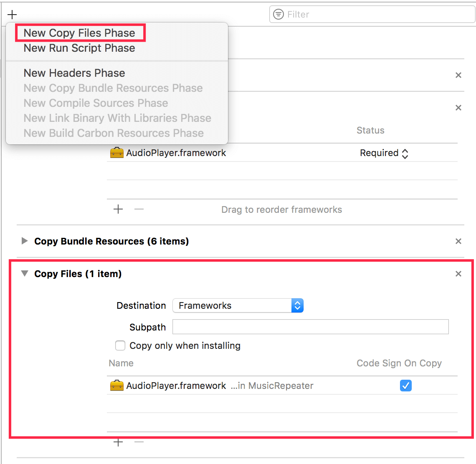Open the Required status dropdown for AudioPlayer.framework

(x=384, y=153)
